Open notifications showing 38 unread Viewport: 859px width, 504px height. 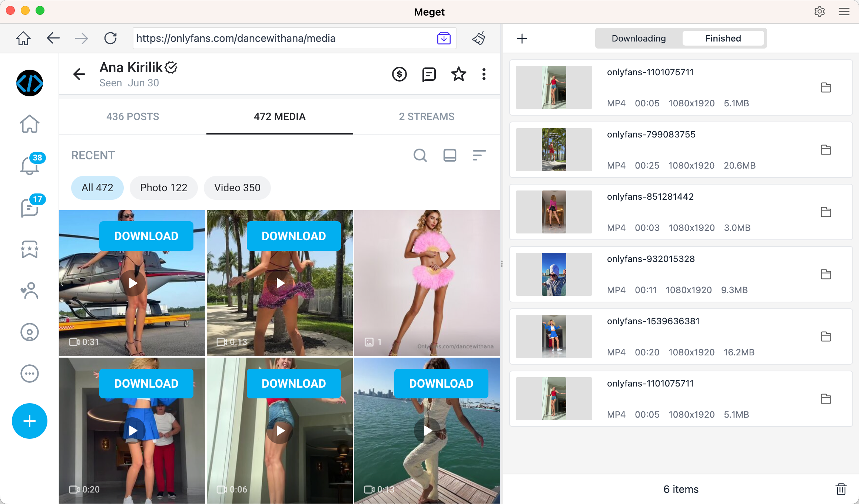pyautogui.click(x=30, y=166)
